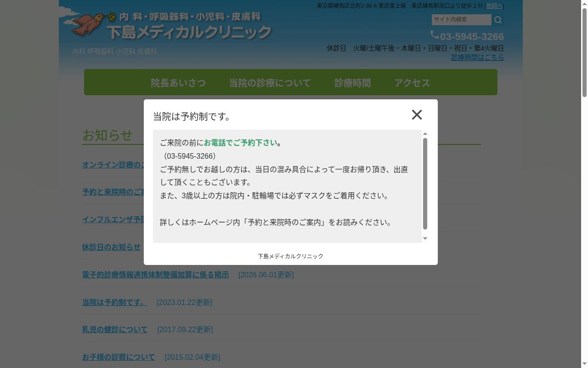Click the site search magnifier button
Screen dimensions: 588x368
coord(498,20)
